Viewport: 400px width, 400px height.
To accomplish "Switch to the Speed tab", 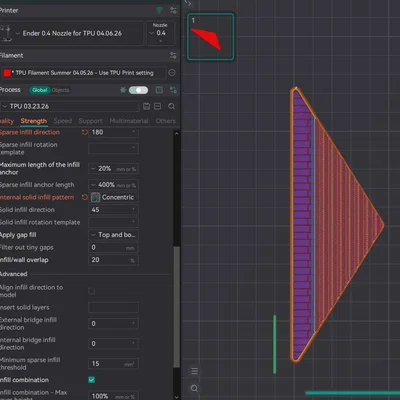I will coord(63,121).
